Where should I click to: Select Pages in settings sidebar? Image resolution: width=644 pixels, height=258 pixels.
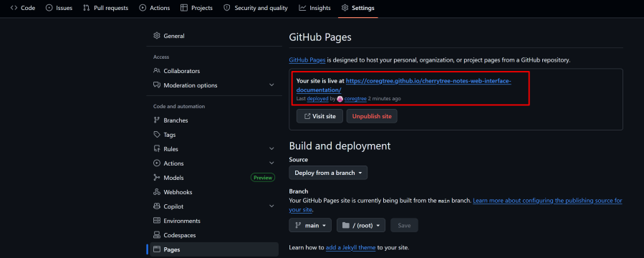[x=214, y=249]
